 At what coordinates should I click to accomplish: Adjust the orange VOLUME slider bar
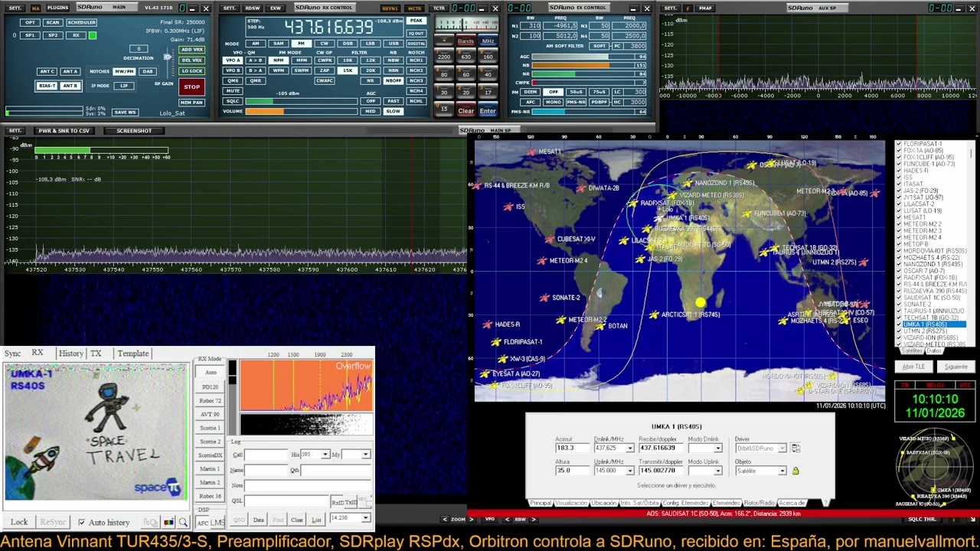pos(302,112)
